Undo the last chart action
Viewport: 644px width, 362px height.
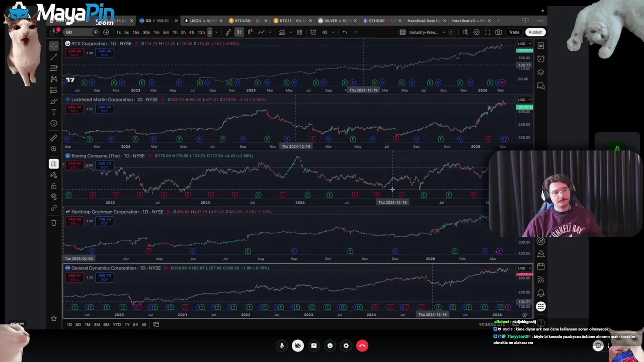click(345, 32)
